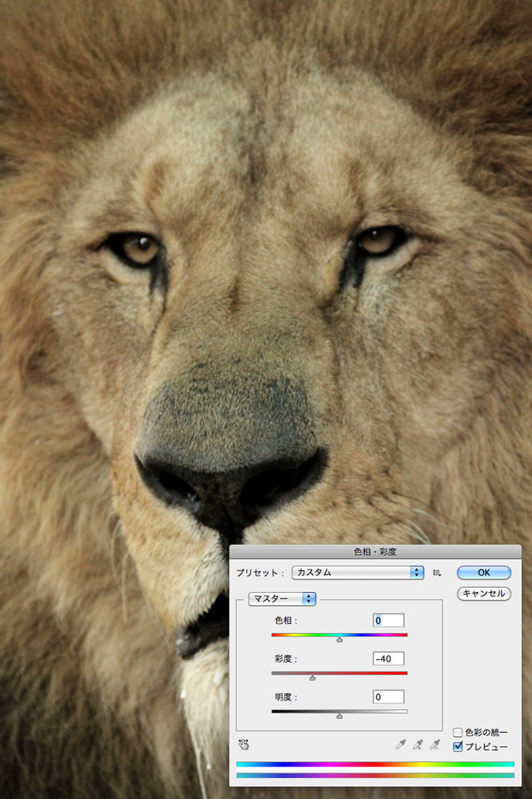Click the 彩度 value field showing -40

[389, 659]
